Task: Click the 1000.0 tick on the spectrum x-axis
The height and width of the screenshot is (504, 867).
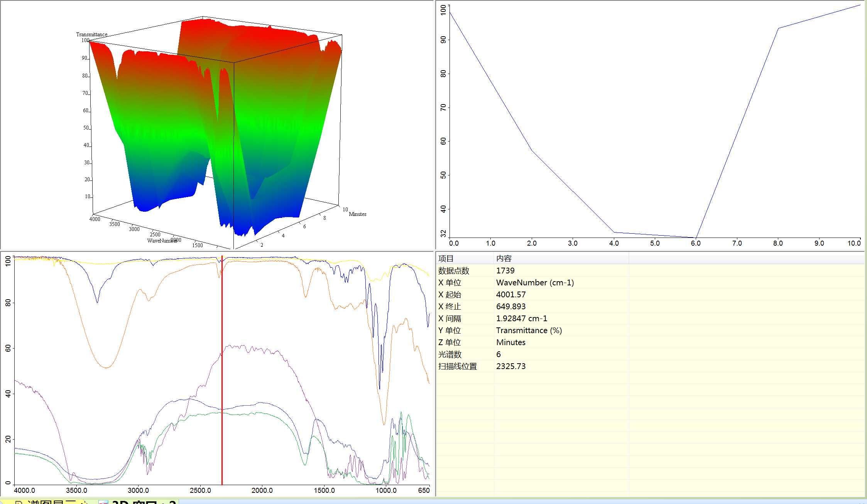Action: coord(386,491)
